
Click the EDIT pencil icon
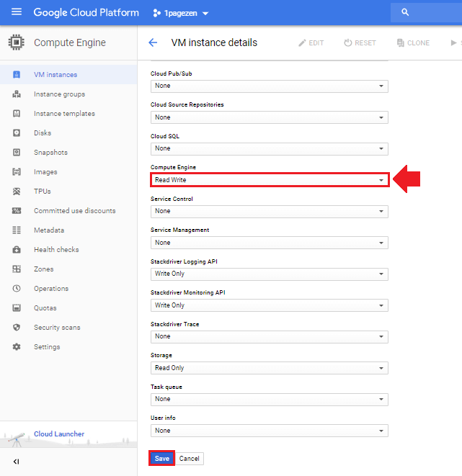pos(302,42)
